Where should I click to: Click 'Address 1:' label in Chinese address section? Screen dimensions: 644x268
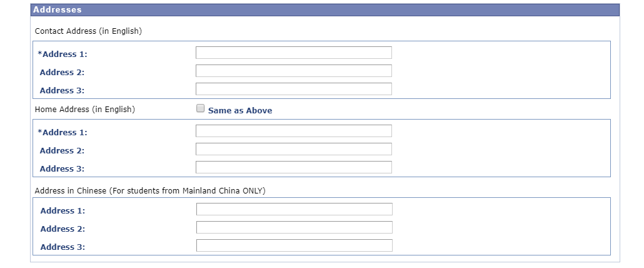point(63,211)
